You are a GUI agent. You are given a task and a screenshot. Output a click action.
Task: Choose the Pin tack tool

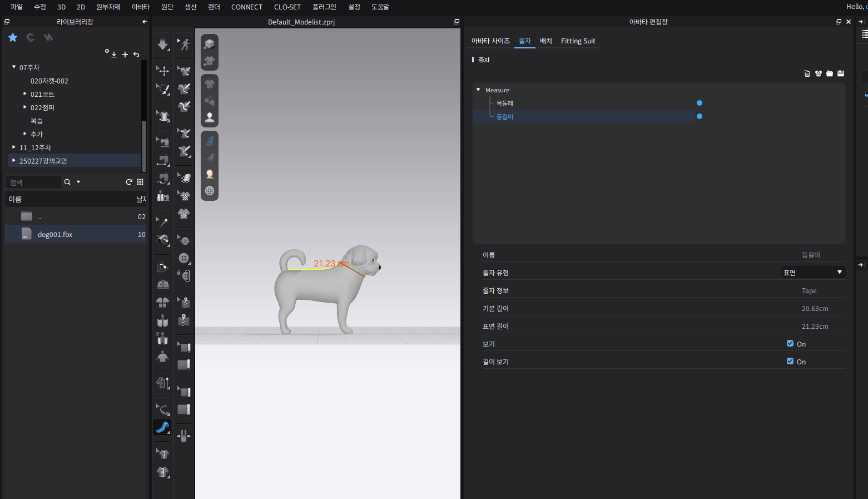[x=162, y=222]
